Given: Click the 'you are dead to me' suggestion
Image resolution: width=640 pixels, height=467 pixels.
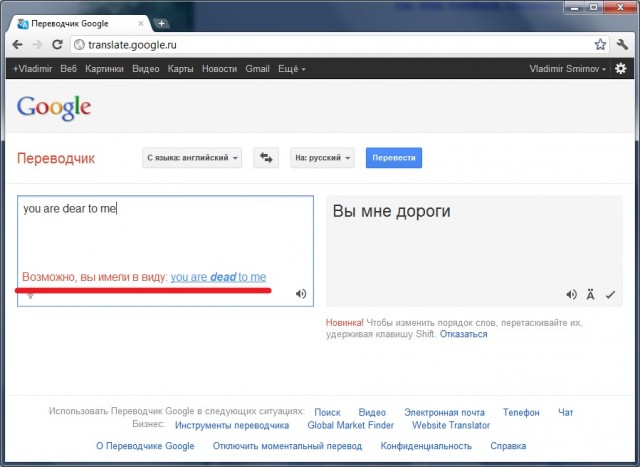Looking at the screenshot, I should pos(218,277).
